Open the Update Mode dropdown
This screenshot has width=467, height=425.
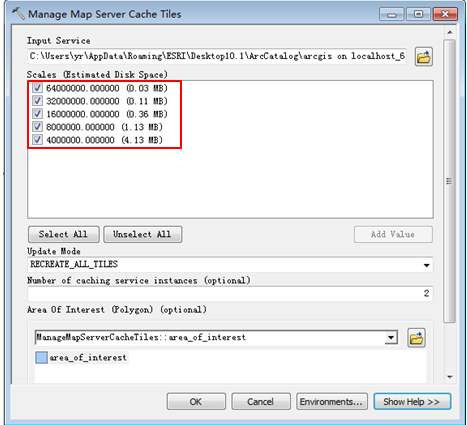[426, 265]
